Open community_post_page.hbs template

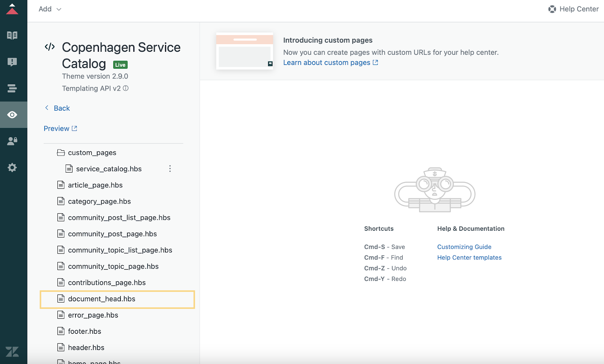click(x=112, y=234)
